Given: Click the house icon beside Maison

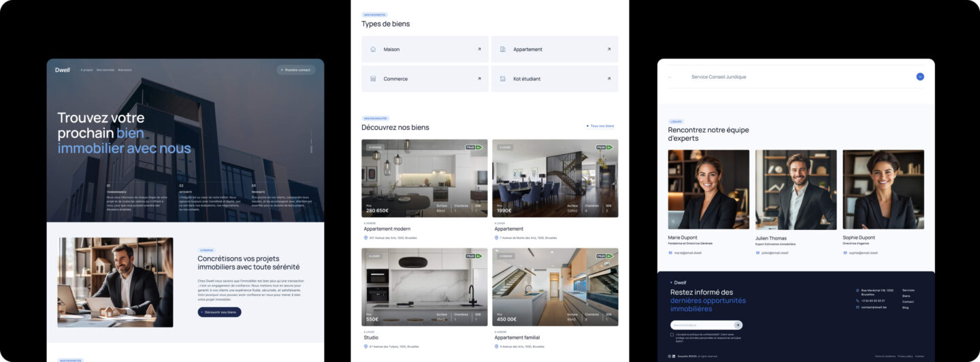Looking at the screenshot, I should click(x=373, y=49).
